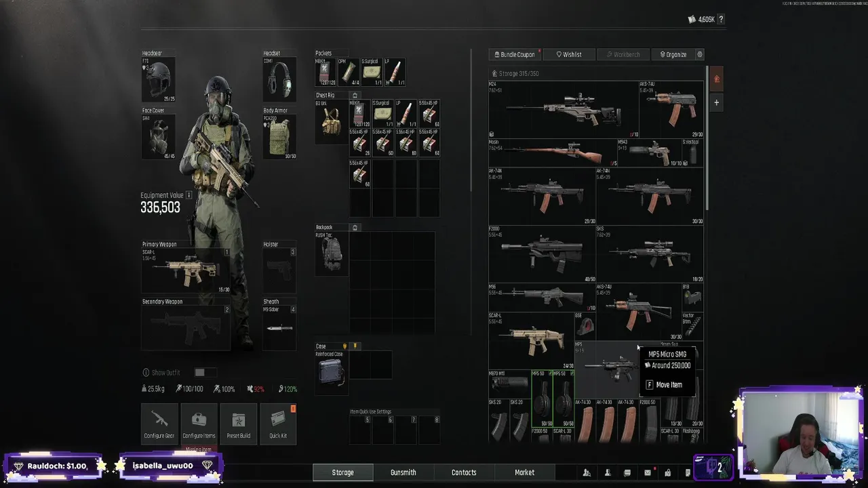Select the Vector Btm rail in storage
Viewport: 868px width, 488px height.
pos(692,326)
